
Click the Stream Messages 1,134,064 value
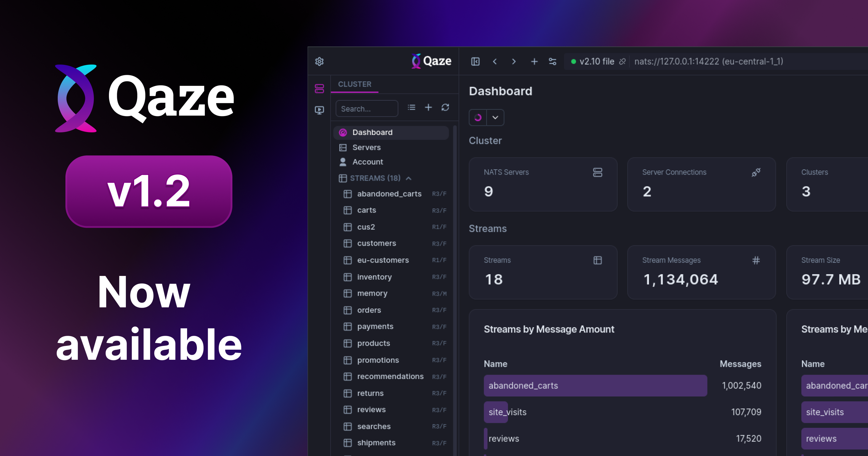click(680, 280)
